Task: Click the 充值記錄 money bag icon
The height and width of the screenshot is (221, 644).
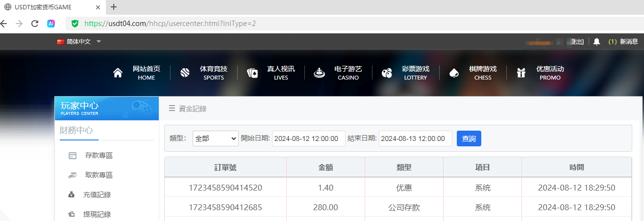Action: coord(72,194)
